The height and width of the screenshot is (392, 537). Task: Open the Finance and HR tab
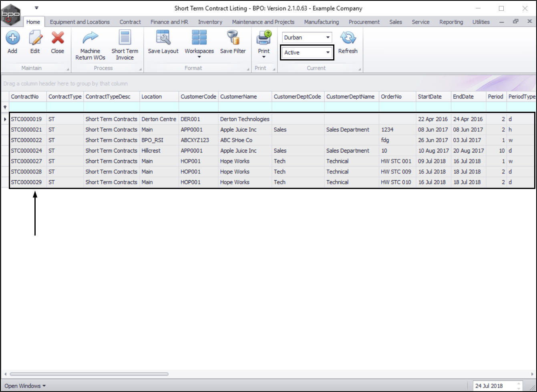(169, 22)
